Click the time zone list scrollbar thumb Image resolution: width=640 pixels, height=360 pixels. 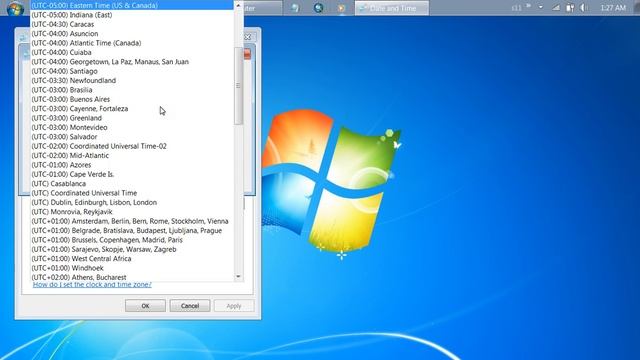point(238,86)
